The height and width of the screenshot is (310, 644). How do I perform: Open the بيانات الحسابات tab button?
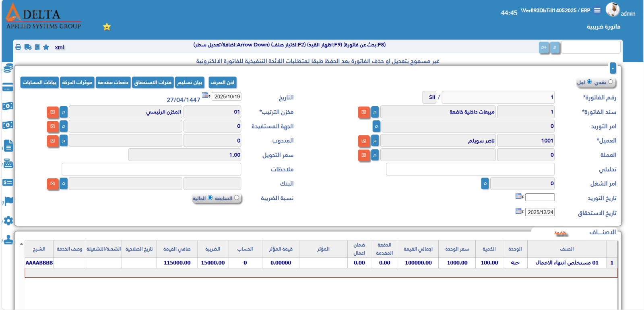(39, 83)
